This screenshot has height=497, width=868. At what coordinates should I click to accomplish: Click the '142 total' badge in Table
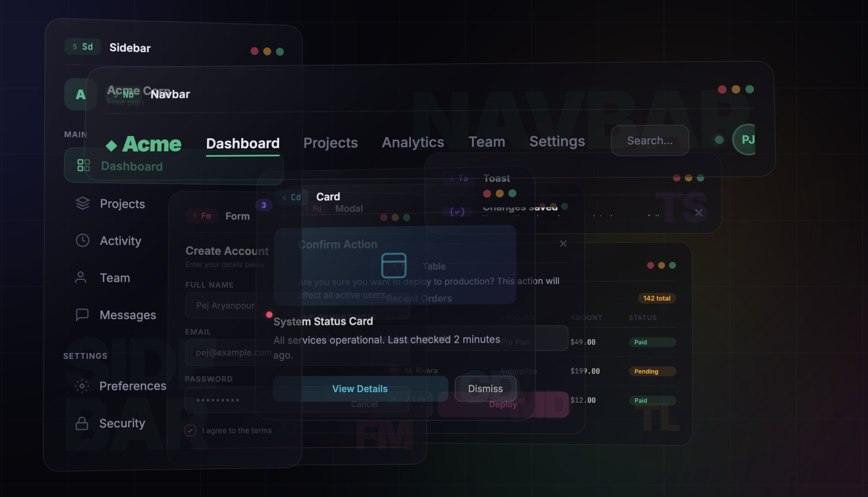(x=657, y=298)
